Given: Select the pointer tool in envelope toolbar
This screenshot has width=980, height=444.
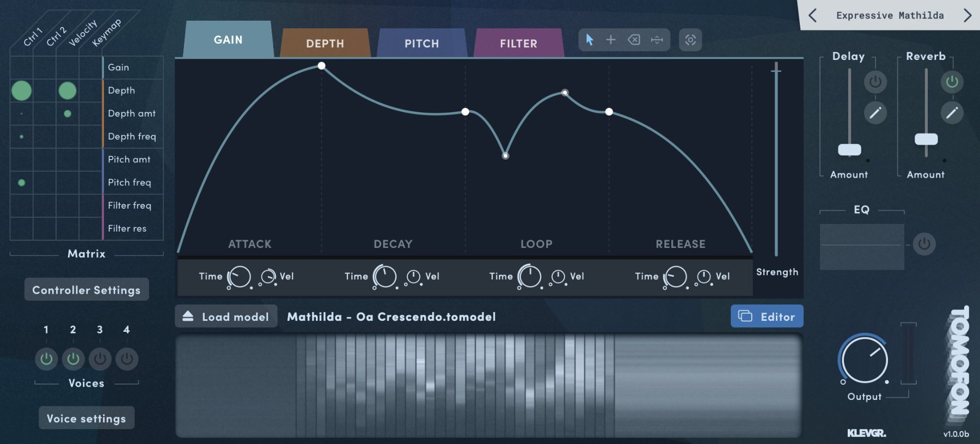Looking at the screenshot, I should point(589,40).
